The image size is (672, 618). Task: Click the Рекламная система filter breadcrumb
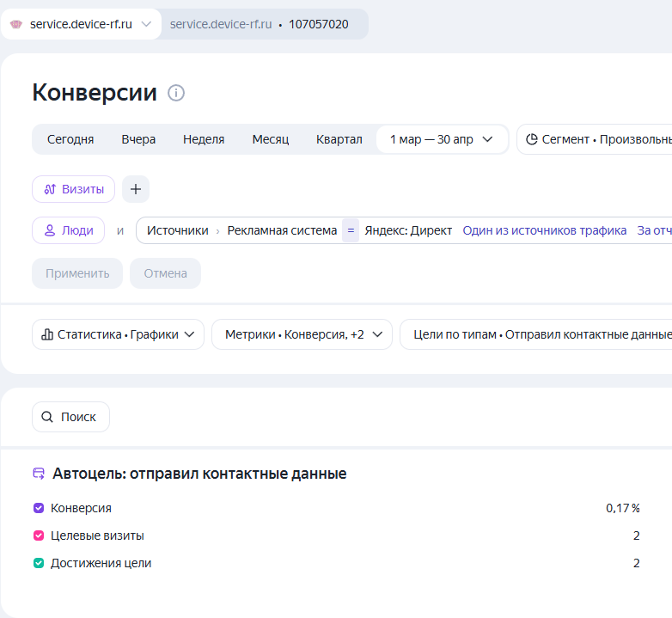[282, 230]
